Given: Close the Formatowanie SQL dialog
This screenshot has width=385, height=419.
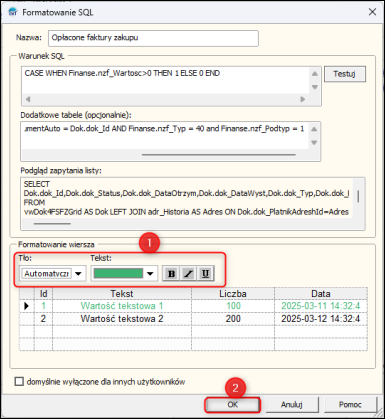Looking at the screenshot, I should (x=372, y=12).
